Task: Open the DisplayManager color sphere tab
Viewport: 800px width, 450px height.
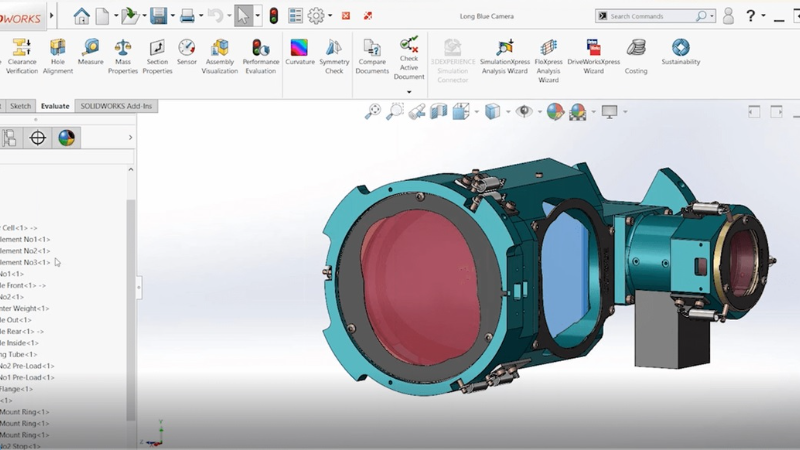Action: 66,137
